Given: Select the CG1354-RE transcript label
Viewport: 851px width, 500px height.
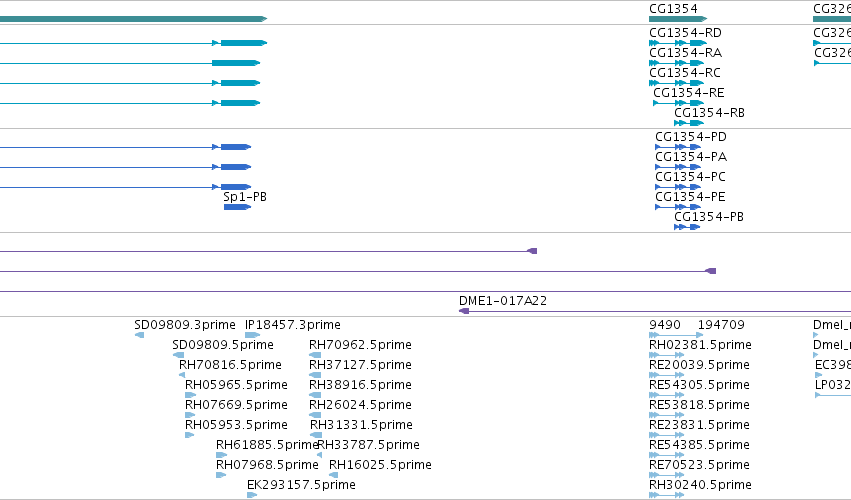Looking at the screenshot, I should (689, 93).
